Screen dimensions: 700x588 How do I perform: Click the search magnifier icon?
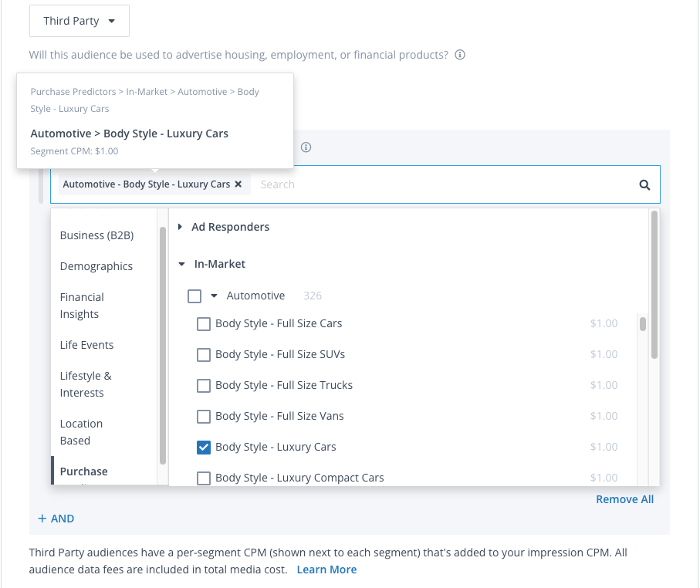point(644,185)
